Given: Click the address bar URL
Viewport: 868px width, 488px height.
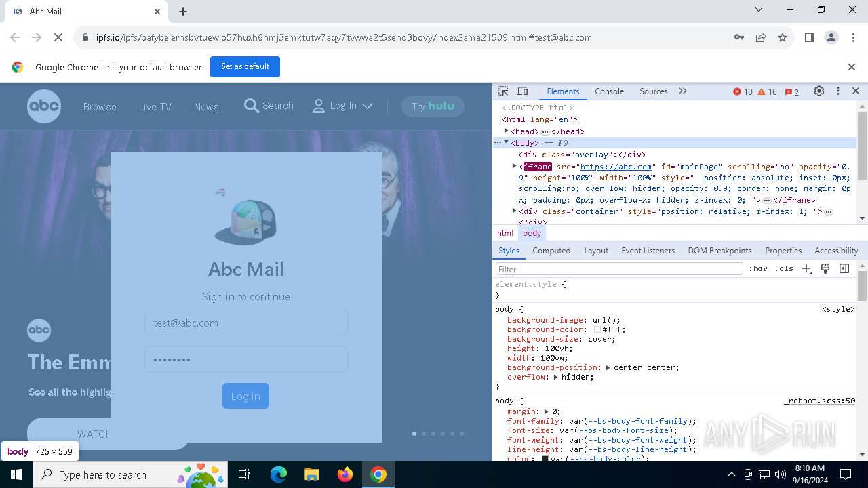Looking at the screenshot, I should point(343,37).
